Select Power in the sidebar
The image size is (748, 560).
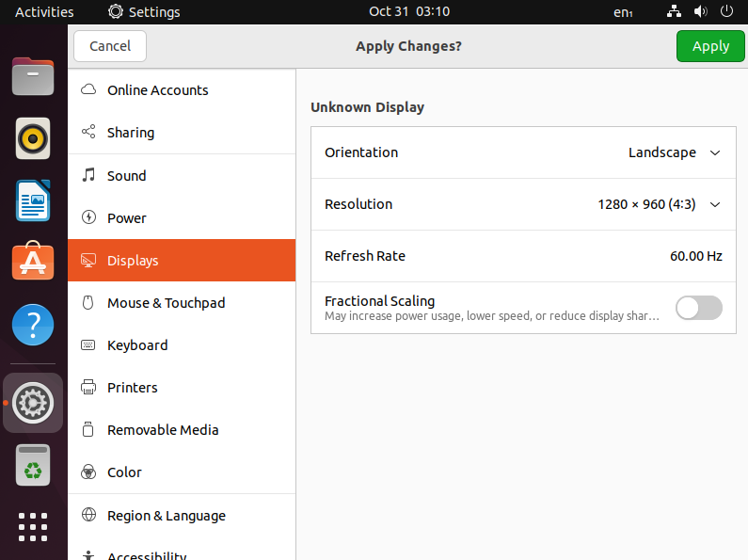click(x=182, y=218)
